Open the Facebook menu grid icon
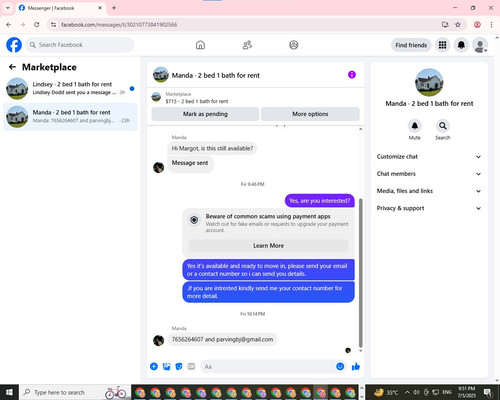The image size is (500, 400). pos(442,45)
